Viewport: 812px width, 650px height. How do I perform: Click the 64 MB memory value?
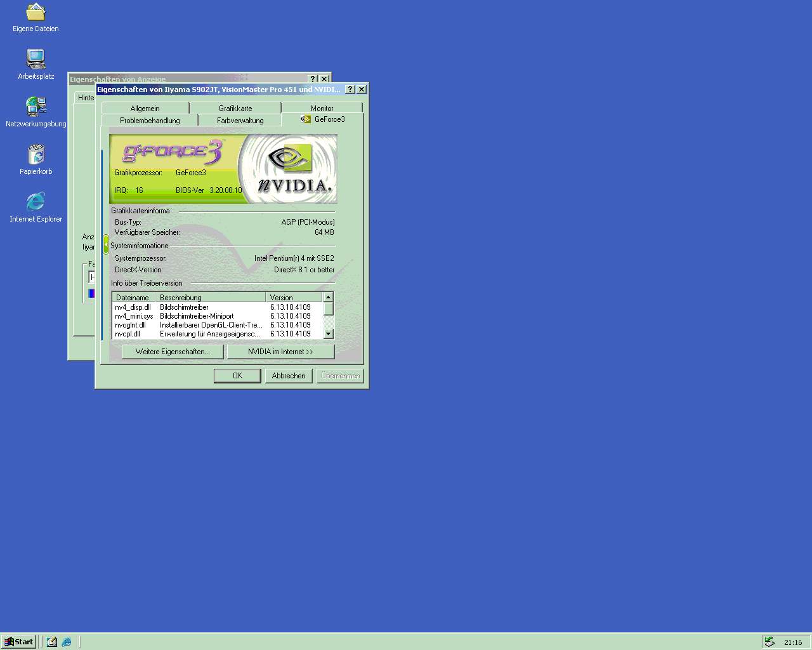coord(324,232)
